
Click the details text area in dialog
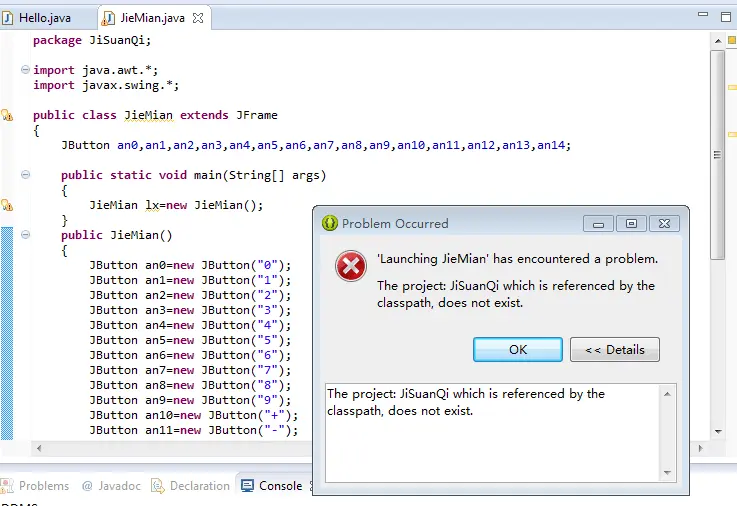(x=493, y=433)
